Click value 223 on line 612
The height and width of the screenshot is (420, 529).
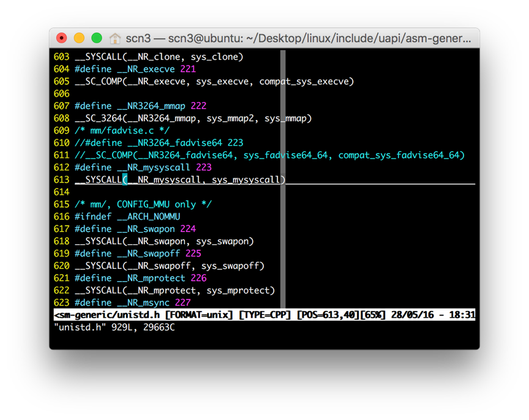204,167
